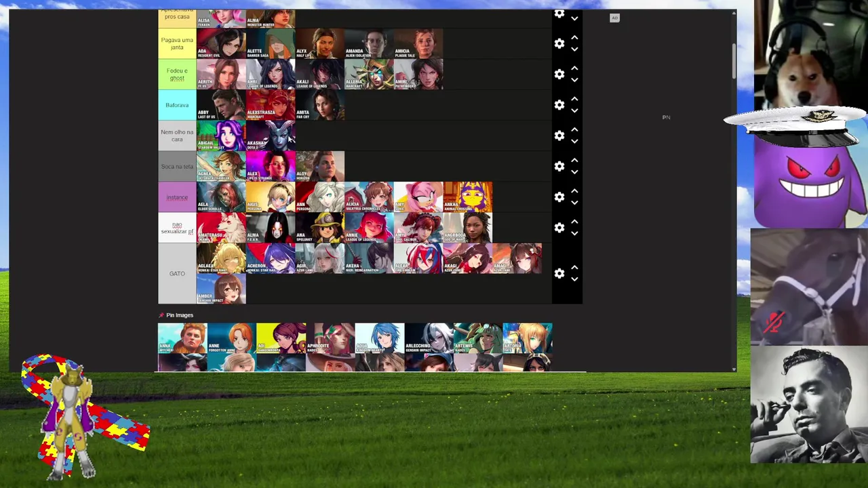This screenshot has height=488, width=868.
Task: Pick unranked Aqua Kingdom Hearts image
Action: coord(380,338)
